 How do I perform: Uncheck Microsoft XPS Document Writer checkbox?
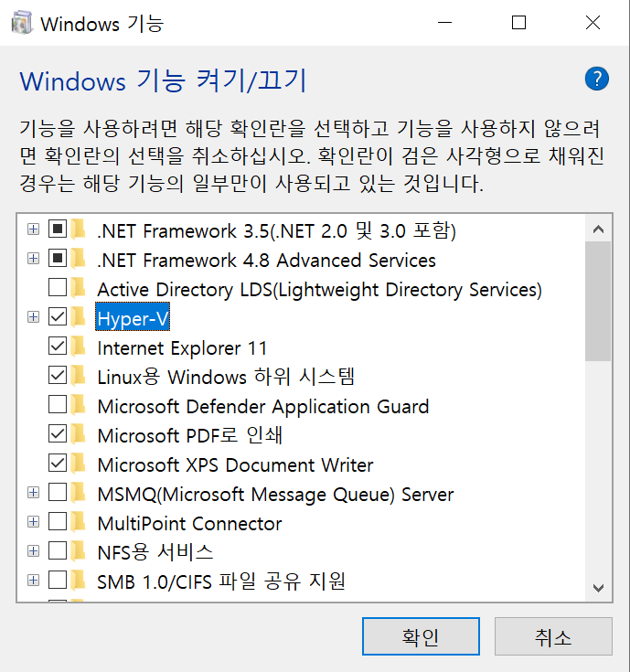point(58,463)
